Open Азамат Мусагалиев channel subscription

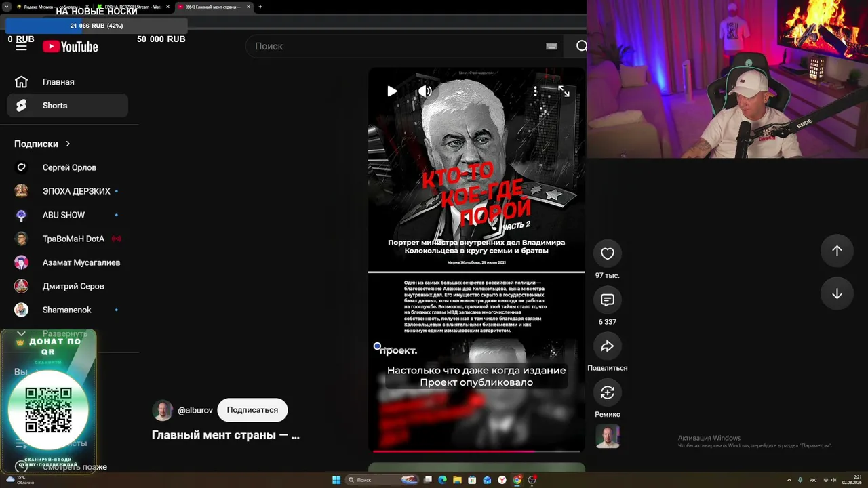pos(68,262)
